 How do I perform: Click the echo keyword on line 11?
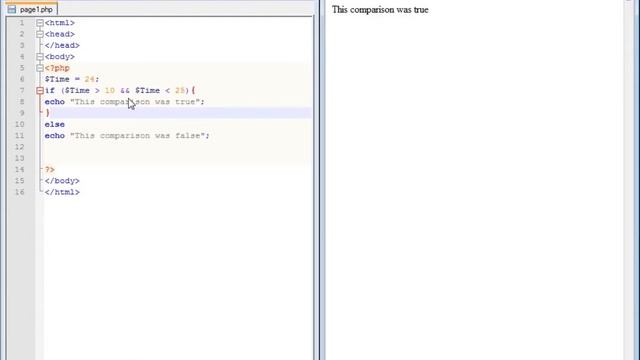pos(55,136)
